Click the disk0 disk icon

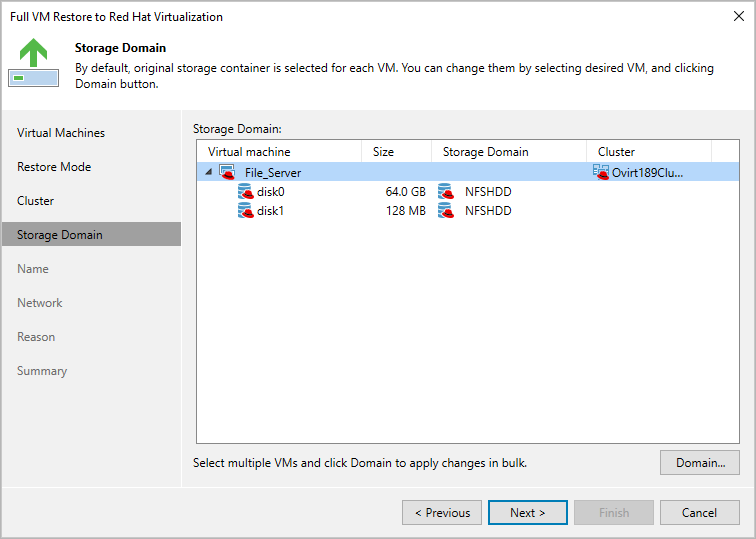pos(246,191)
